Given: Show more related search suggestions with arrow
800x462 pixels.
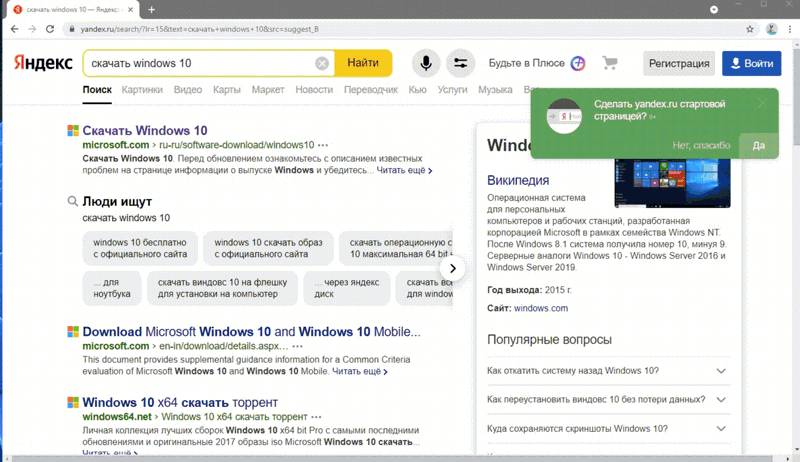Looking at the screenshot, I should tap(452, 268).
